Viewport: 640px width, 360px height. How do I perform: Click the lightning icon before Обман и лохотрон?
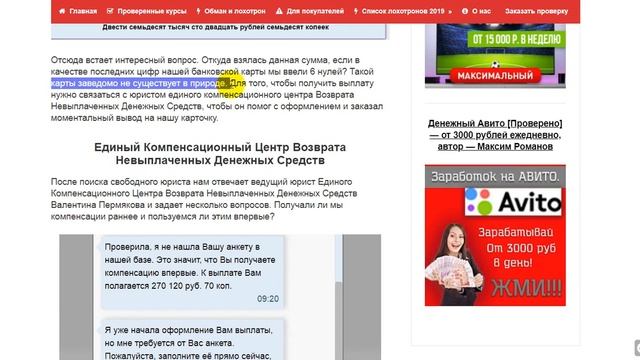point(198,11)
